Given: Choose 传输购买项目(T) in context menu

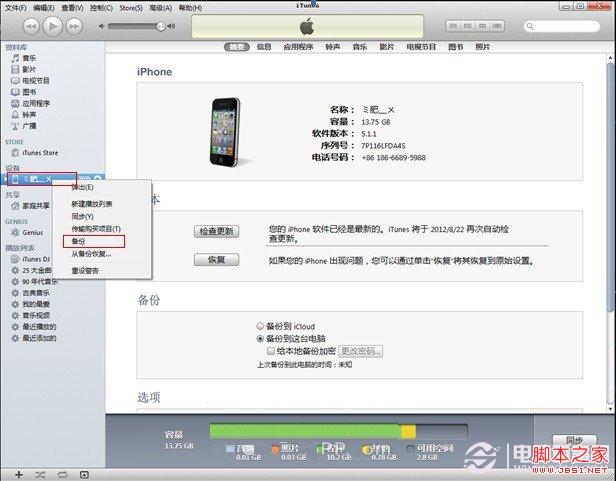Looking at the screenshot, I should point(96,229).
